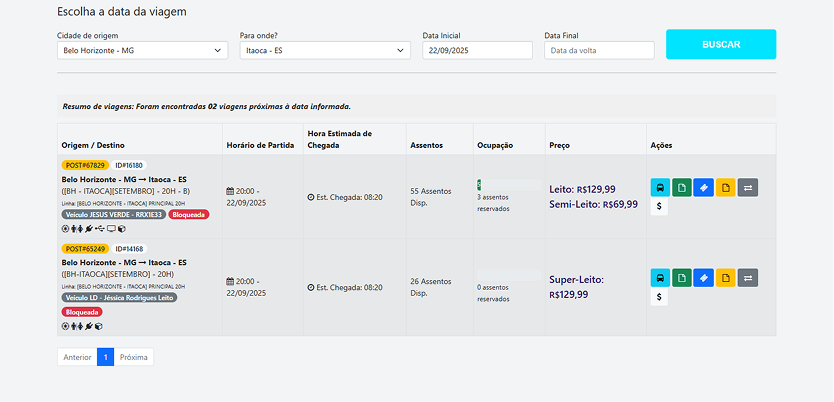The width and height of the screenshot is (834, 402).
Task: Click the gray swap-arrows icon for trip POST#67829
Action: pos(748,187)
